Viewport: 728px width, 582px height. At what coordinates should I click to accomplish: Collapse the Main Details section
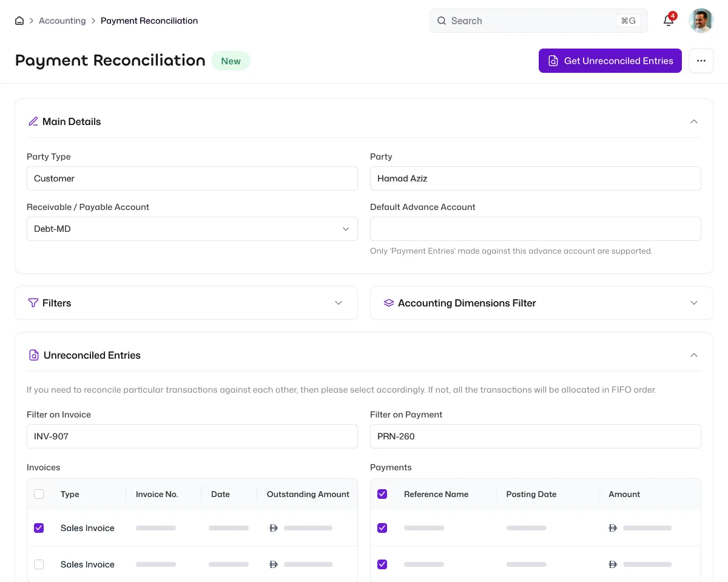coord(694,121)
